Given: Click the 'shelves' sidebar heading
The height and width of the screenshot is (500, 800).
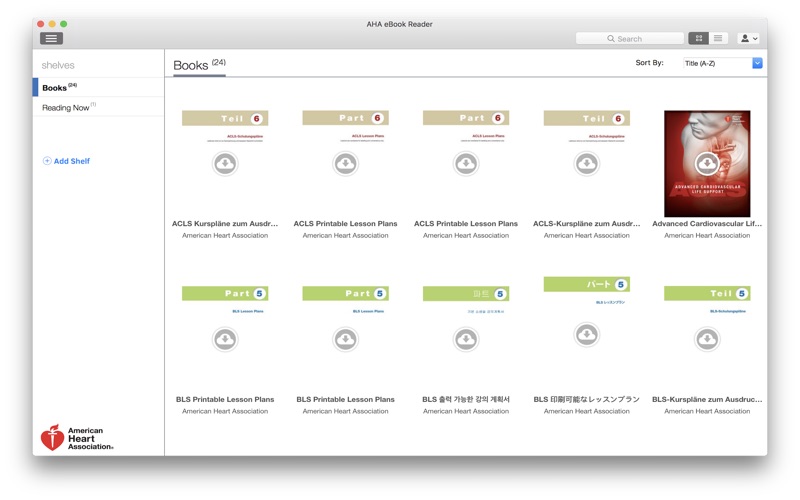Looking at the screenshot, I should point(58,65).
